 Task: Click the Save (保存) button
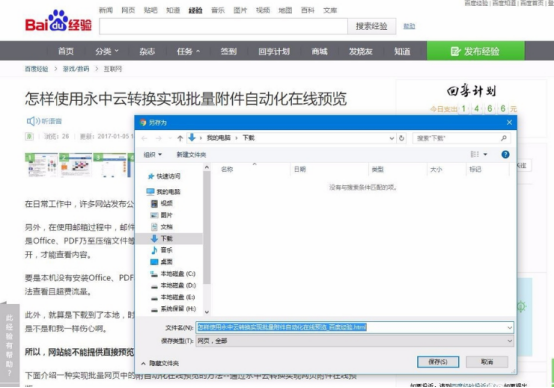(438, 362)
